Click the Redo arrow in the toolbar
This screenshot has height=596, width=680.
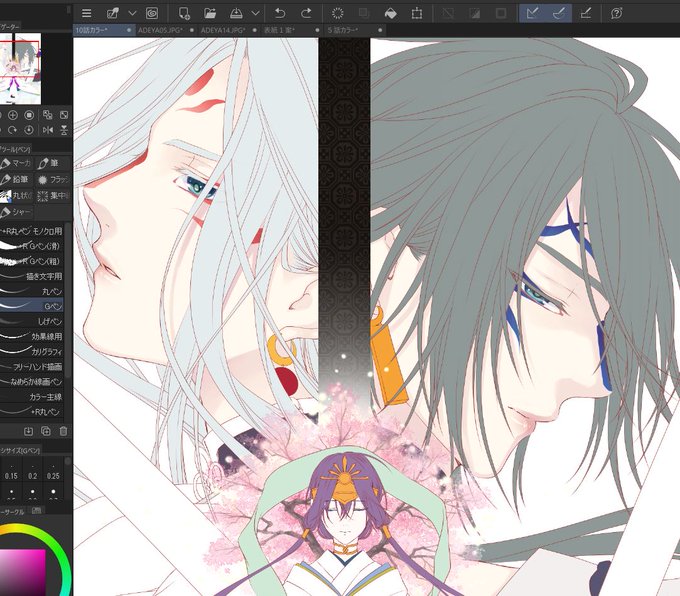306,13
